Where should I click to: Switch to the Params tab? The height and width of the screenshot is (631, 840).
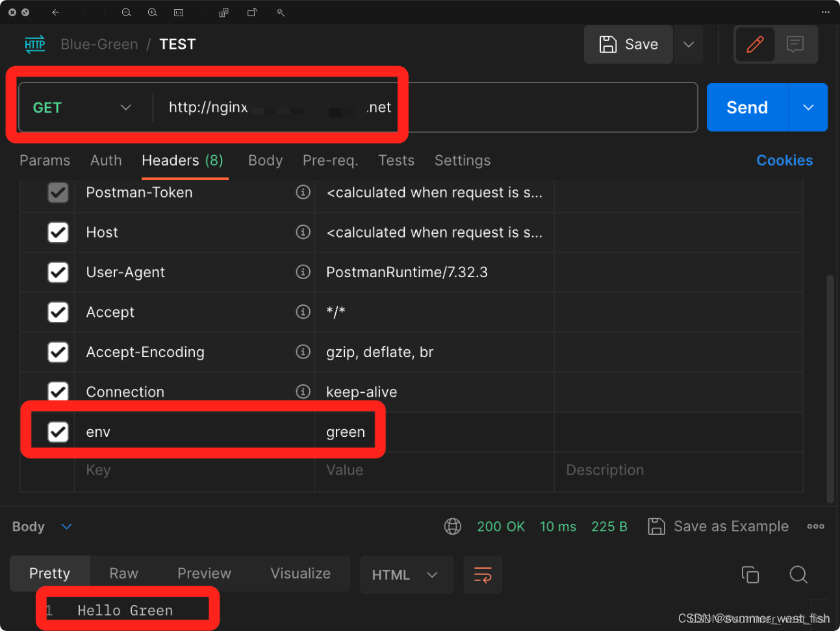(x=45, y=160)
